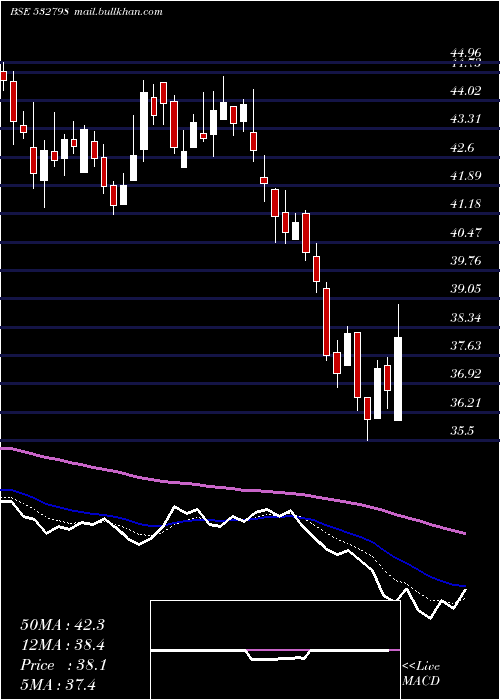Select the 42.6 price level label
The width and height of the screenshot is (500, 700).
click(462, 148)
